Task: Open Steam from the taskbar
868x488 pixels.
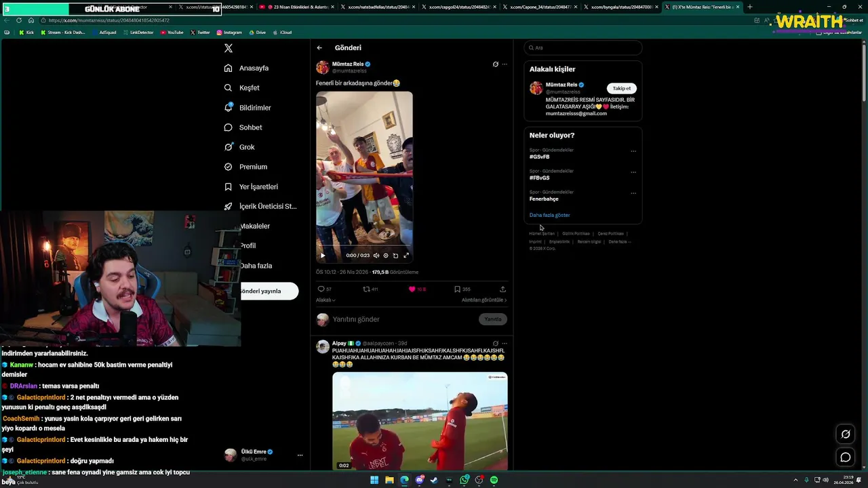Action: [434, 480]
